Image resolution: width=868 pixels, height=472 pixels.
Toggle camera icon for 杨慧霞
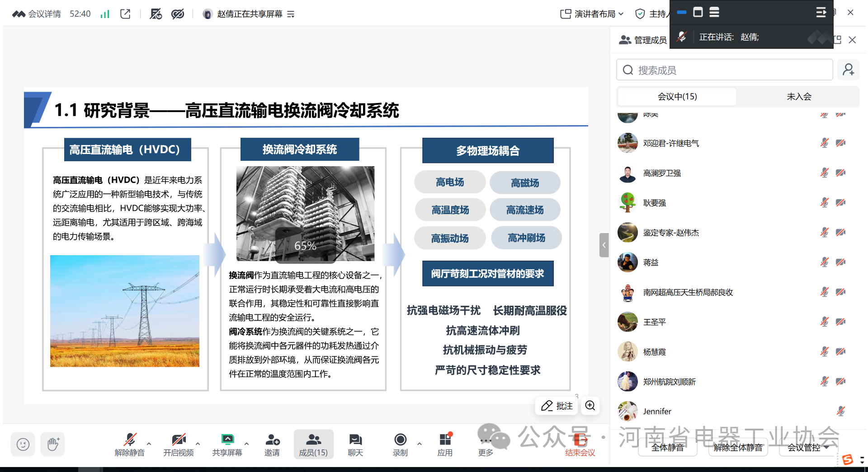tap(840, 352)
